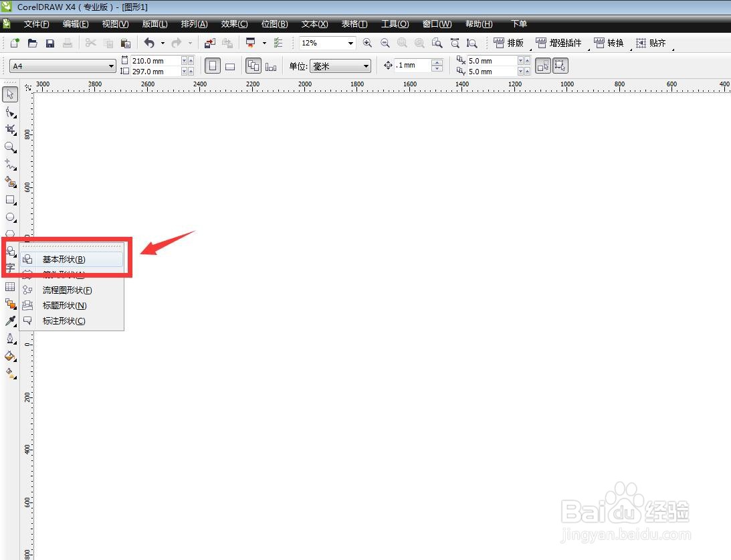Choose 标注形状(C) from flyout
Image resolution: width=731 pixels, height=560 pixels.
(72, 320)
